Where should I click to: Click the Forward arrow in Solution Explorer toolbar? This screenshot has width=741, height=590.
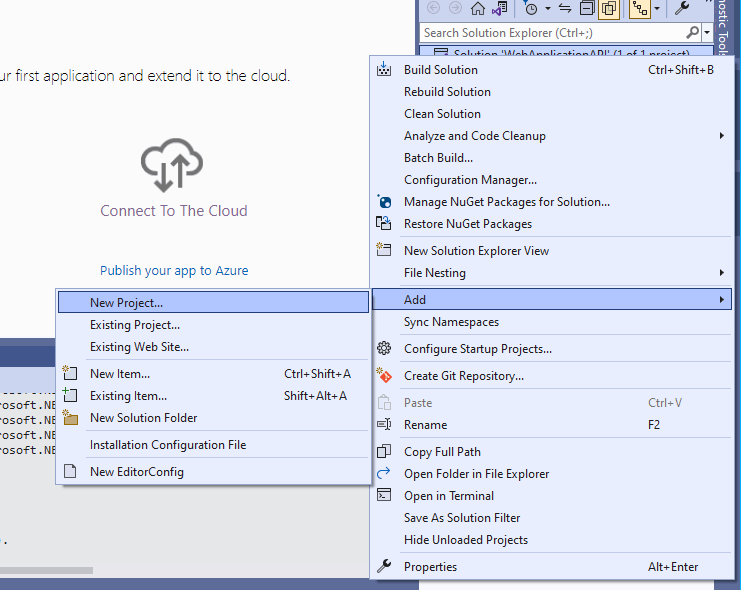click(455, 8)
